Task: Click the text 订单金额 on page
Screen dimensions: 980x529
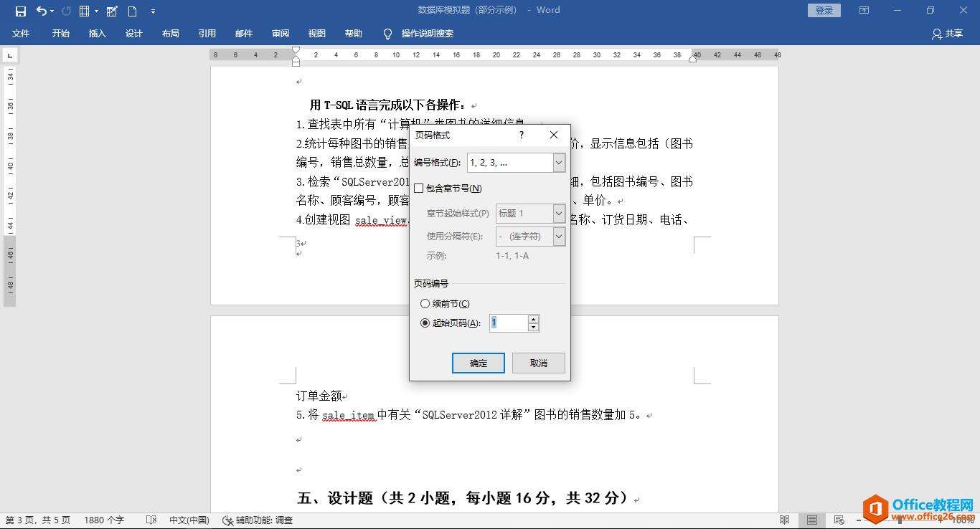Action: pyautogui.click(x=319, y=396)
